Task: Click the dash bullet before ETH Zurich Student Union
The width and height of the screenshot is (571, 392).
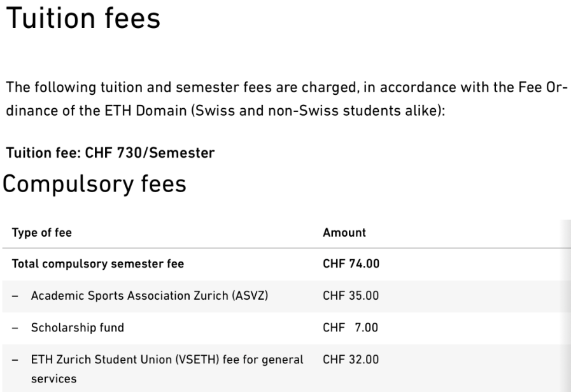Action: [15, 360]
